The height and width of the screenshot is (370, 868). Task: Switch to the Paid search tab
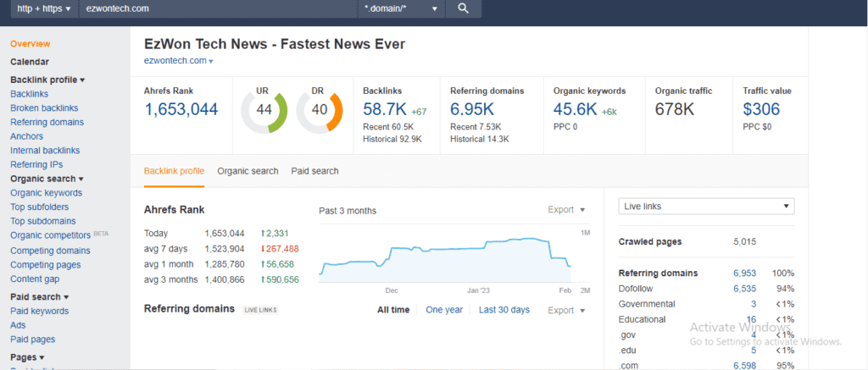(315, 171)
